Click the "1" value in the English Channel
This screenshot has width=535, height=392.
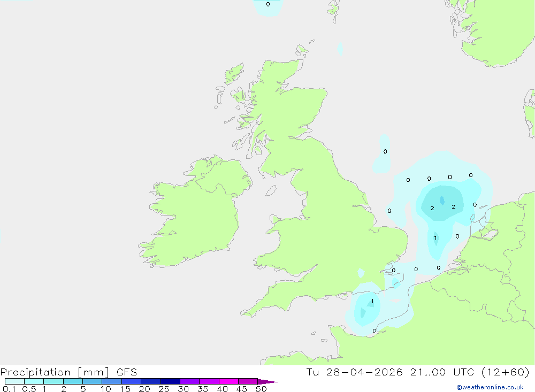tap(372, 301)
